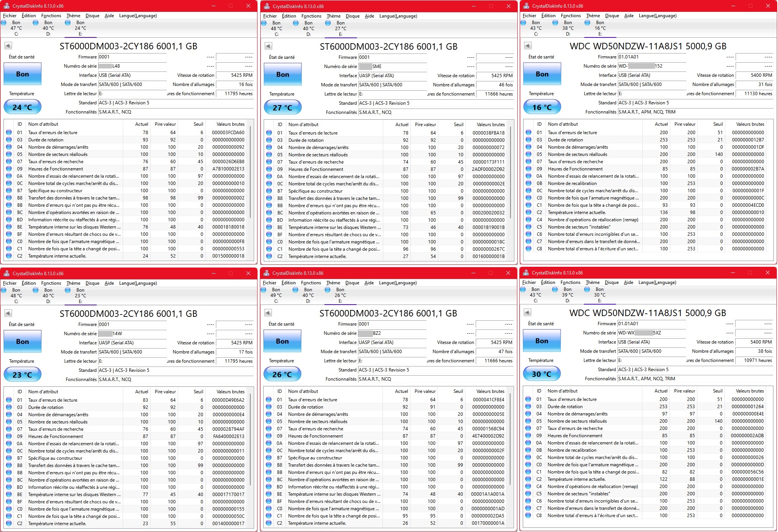
Task: Click the attribute list scrollbar in the 24 °C window
Action: 251,172
